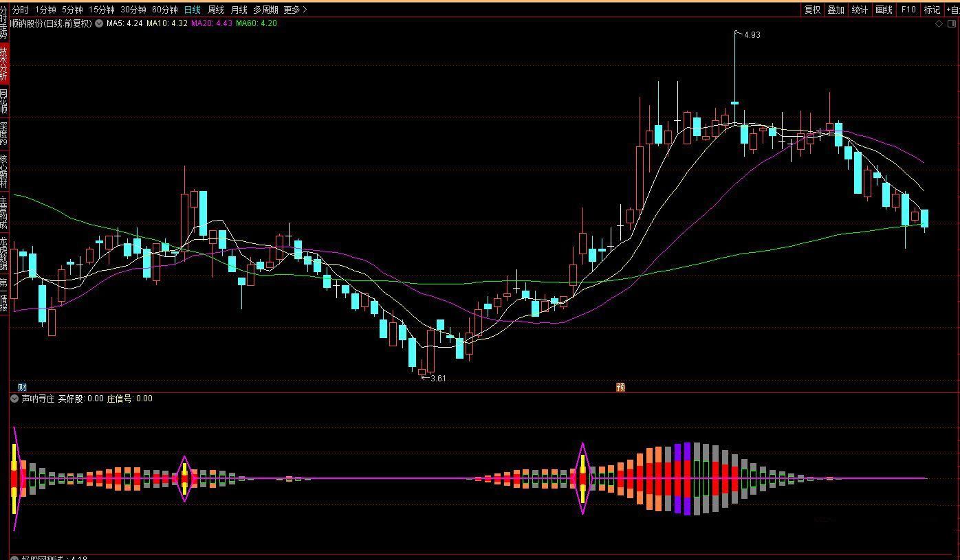
Task: Open the 龙虎数据 sidebar tab
Action: (x=4, y=254)
